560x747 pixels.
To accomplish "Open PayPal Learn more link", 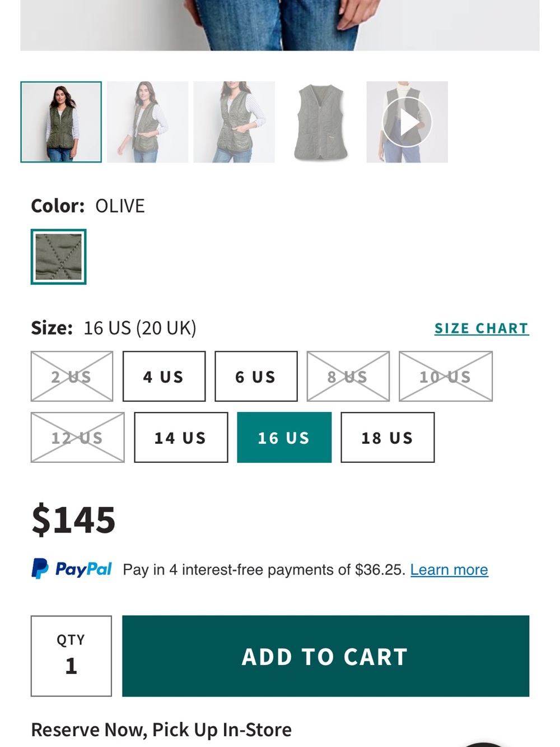I will 449,570.
